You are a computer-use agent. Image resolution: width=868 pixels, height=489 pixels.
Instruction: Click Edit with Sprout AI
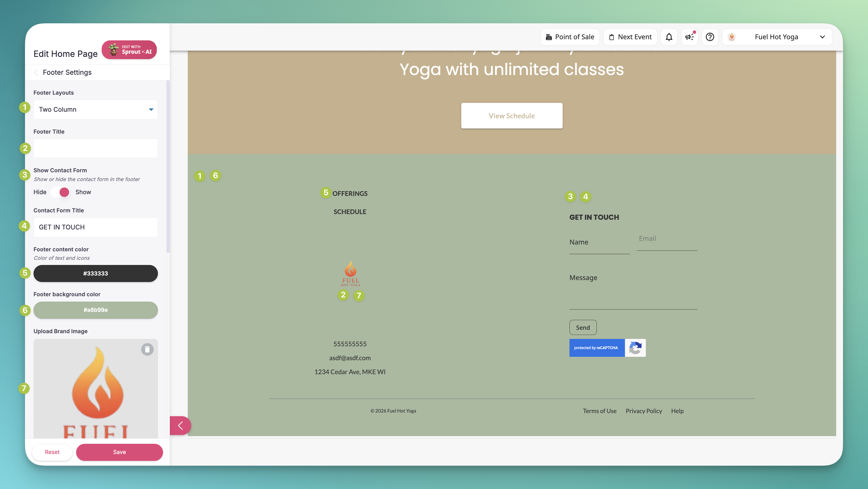[130, 50]
